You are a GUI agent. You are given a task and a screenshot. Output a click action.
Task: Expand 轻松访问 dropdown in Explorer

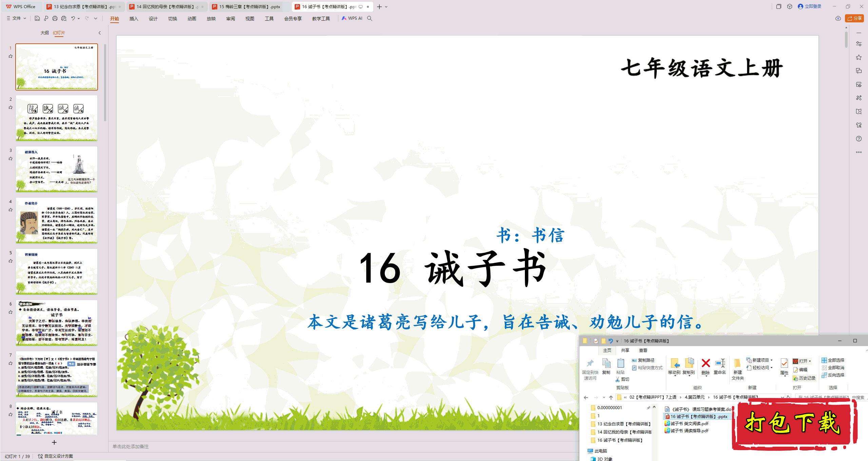tap(772, 367)
